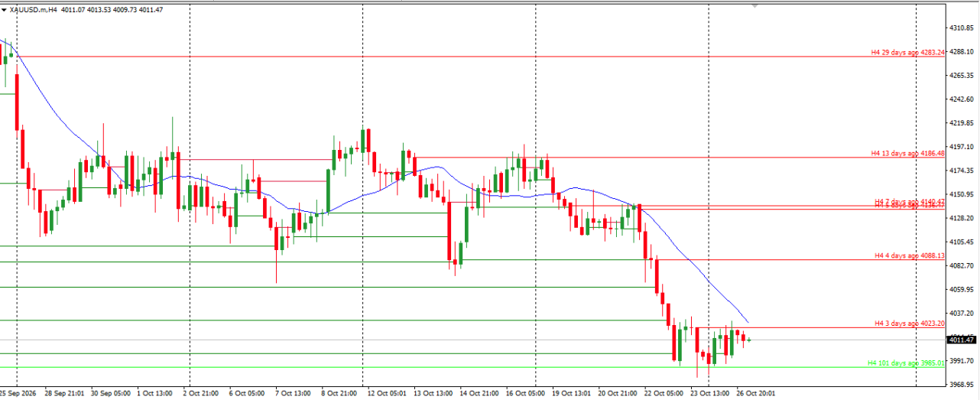
Task: Select the 'H4 13 days ago 4186.48' line label
Action: [x=908, y=153]
